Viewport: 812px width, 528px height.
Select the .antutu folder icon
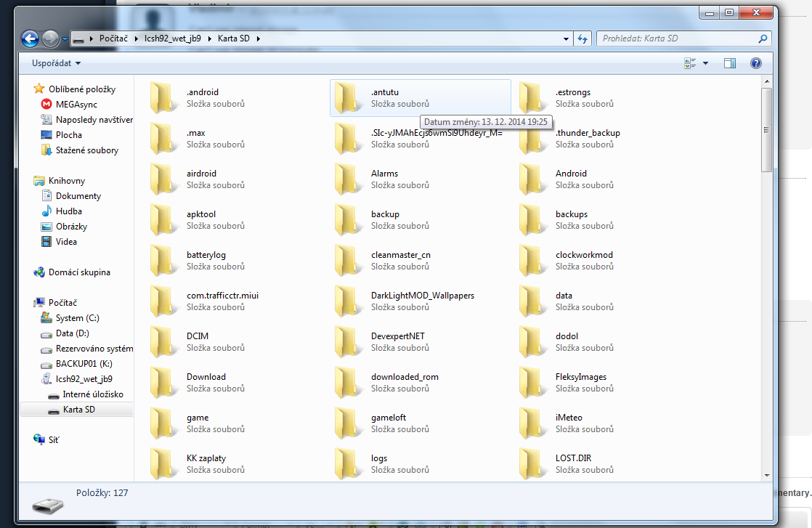348,98
